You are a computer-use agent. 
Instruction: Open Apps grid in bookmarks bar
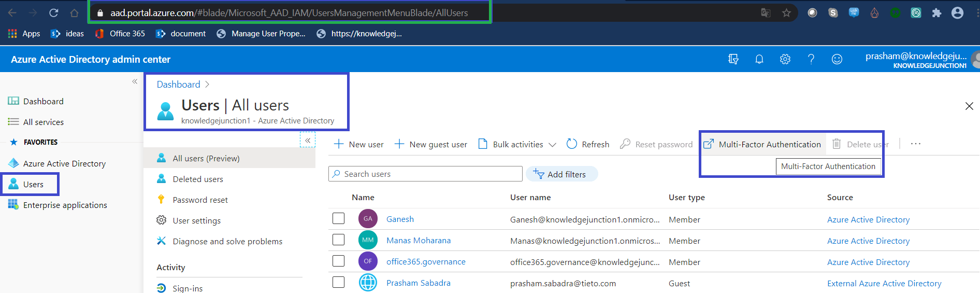coord(24,34)
